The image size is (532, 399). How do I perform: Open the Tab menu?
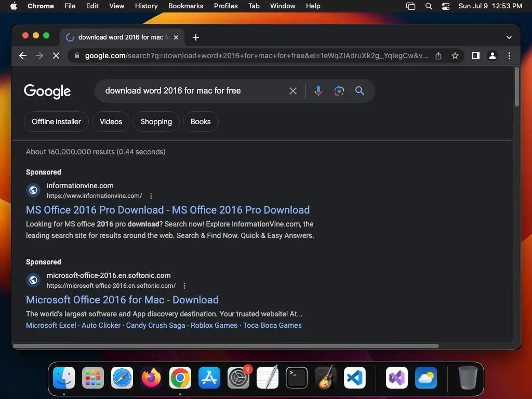(254, 6)
